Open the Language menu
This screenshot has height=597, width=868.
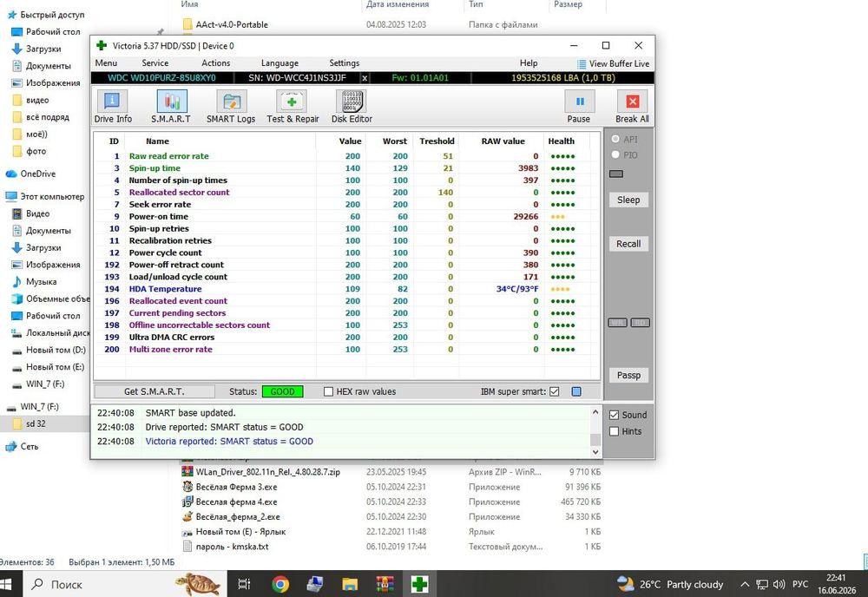(x=279, y=63)
